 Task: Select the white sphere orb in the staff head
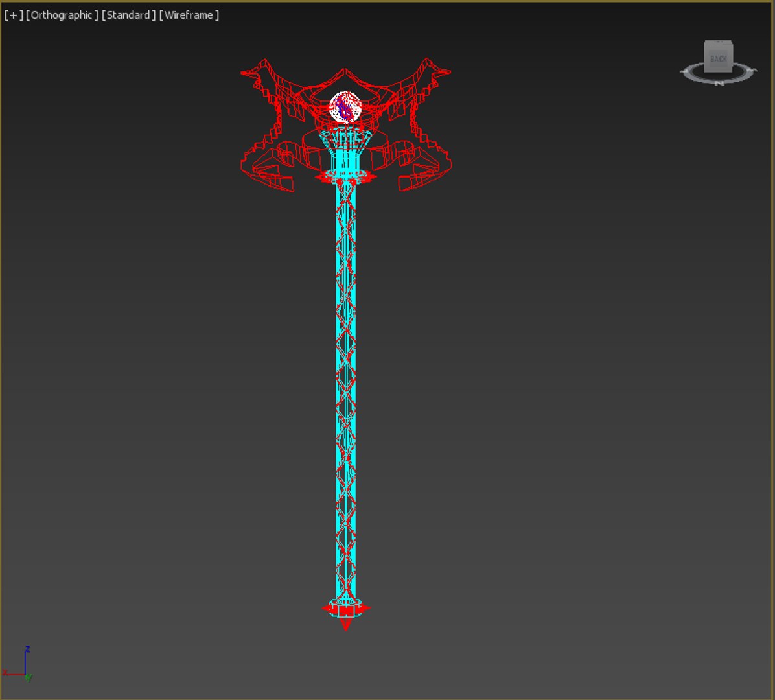click(345, 107)
